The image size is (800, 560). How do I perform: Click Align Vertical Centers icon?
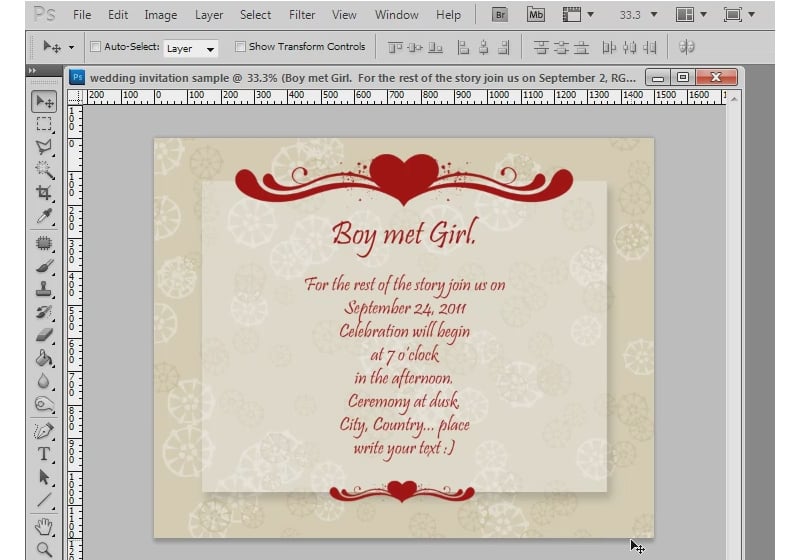pos(415,47)
